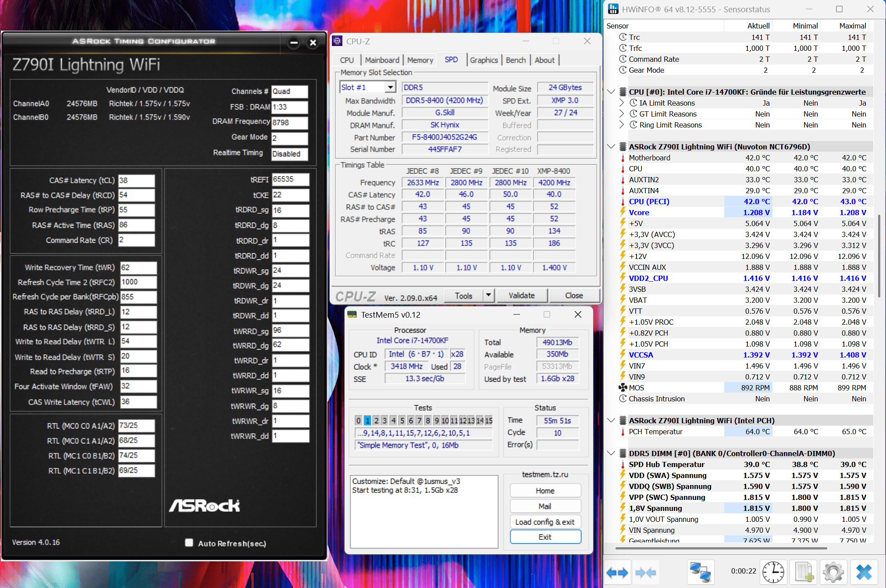Click chip icon beside CPU [#0] group
Image resolution: width=886 pixels, height=588 pixels.
(x=623, y=92)
